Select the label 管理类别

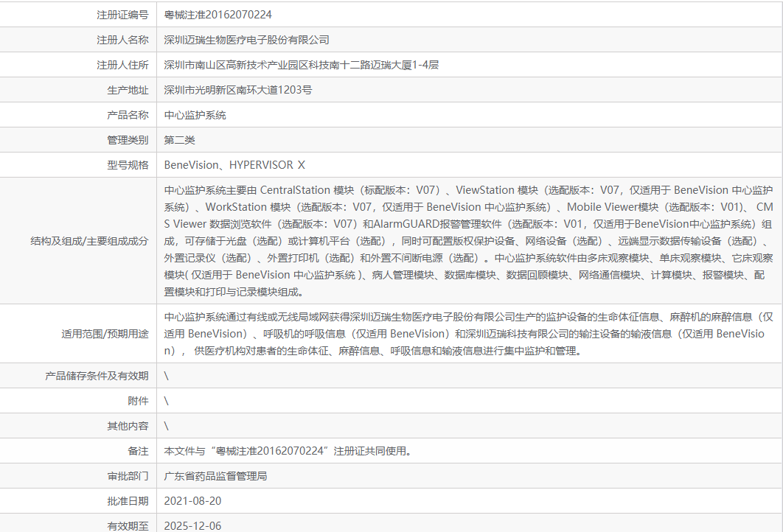(128, 140)
